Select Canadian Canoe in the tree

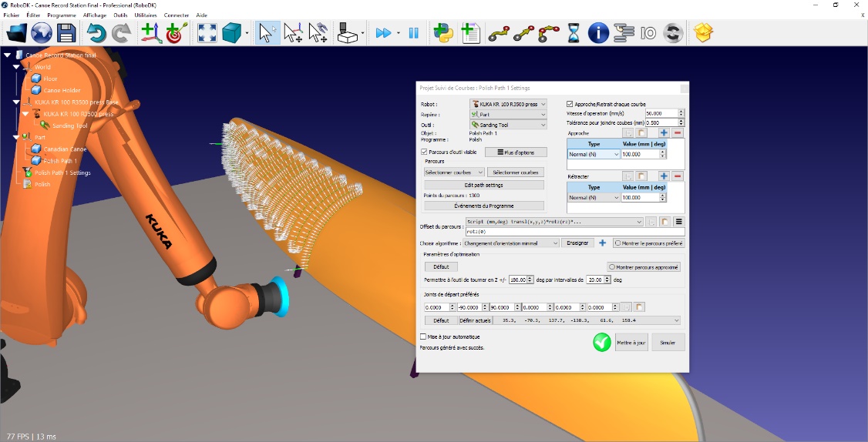click(x=65, y=149)
